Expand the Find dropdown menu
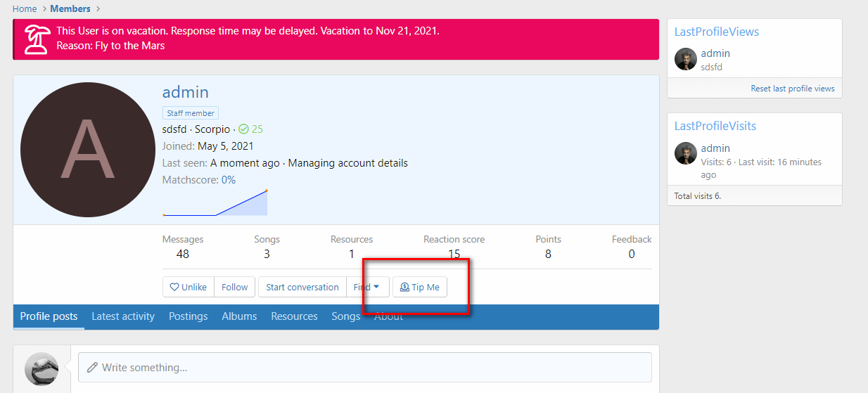Screen dimensions: 868x393 (x=366, y=287)
